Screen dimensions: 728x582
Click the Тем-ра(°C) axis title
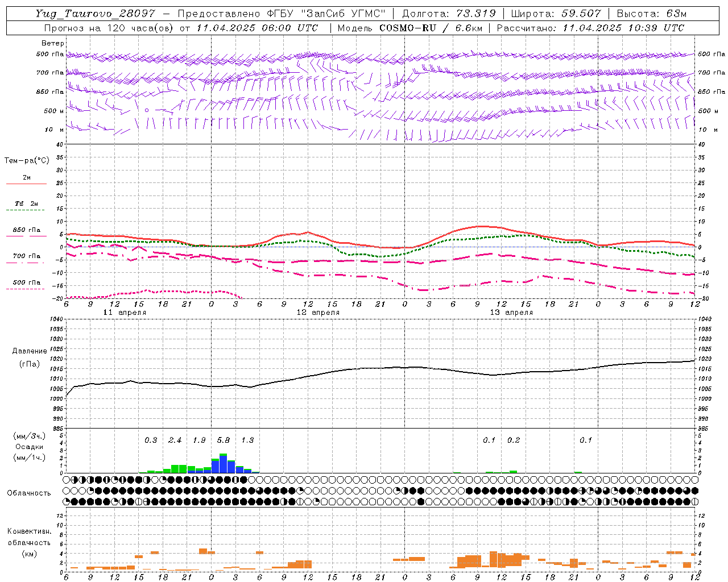pos(27,161)
